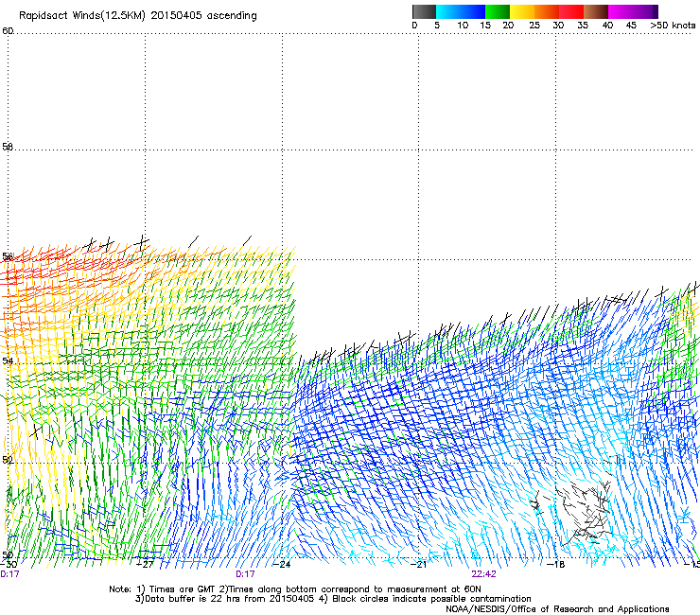Click the latitude label 58
This screenshot has height=615, width=700.
(x=8, y=147)
